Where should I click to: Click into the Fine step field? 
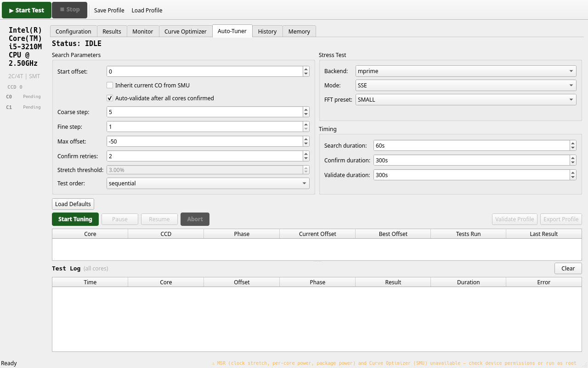[x=204, y=126]
